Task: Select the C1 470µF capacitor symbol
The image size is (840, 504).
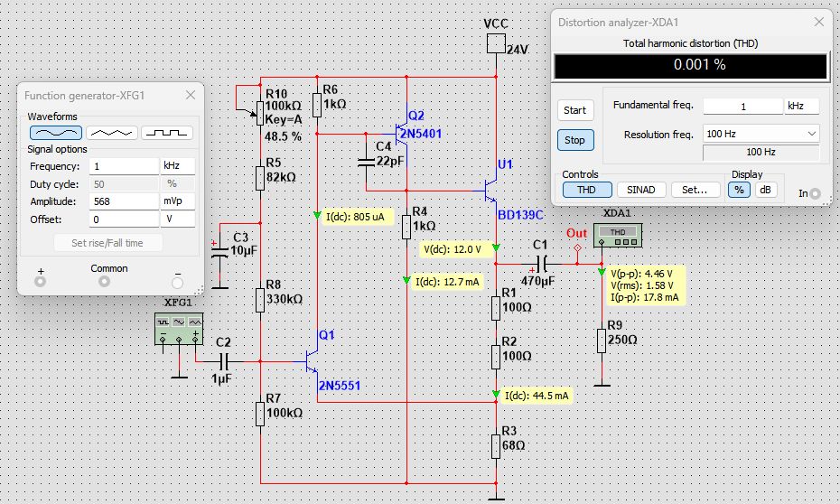Action: [x=542, y=264]
